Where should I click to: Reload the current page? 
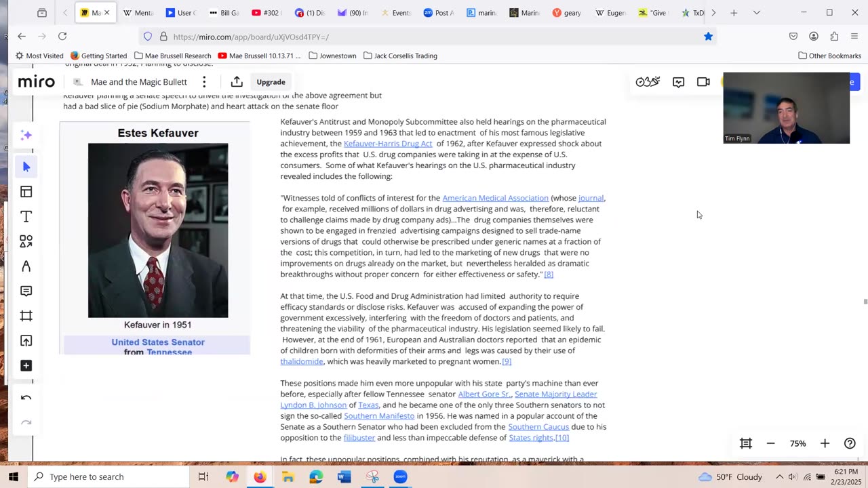[62, 36]
